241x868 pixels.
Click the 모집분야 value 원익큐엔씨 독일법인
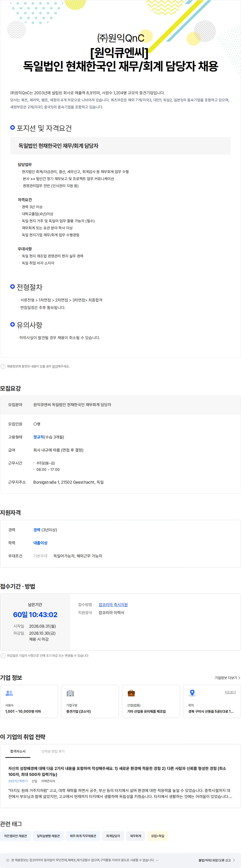tap(72, 405)
